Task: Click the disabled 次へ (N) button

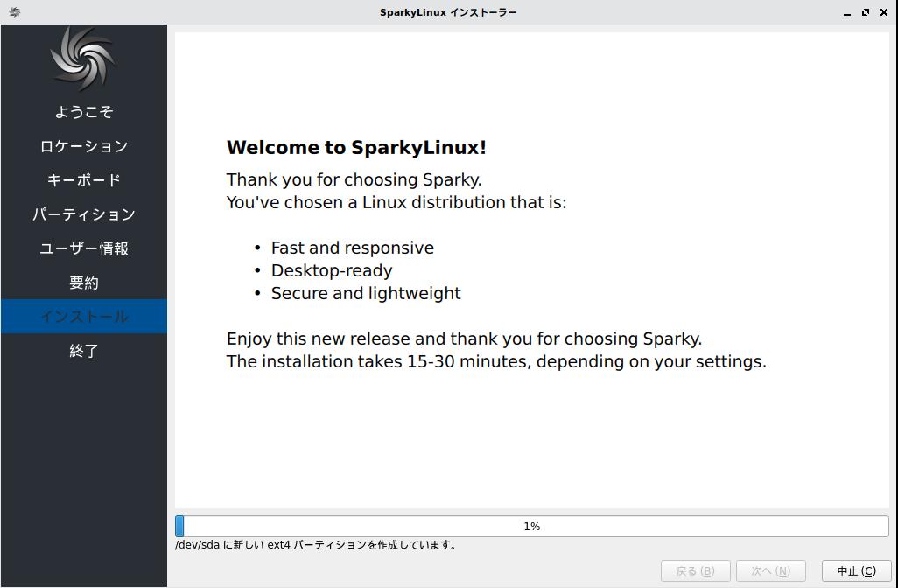Action: (x=770, y=570)
